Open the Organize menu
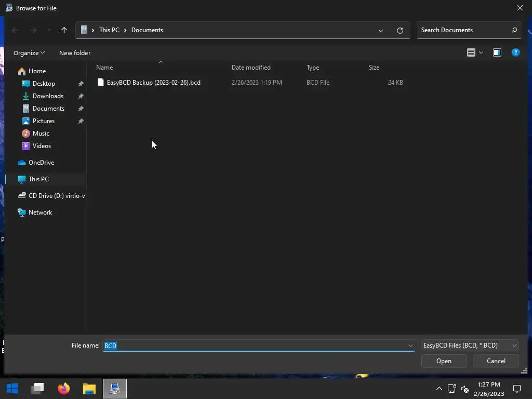 pyautogui.click(x=29, y=53)
